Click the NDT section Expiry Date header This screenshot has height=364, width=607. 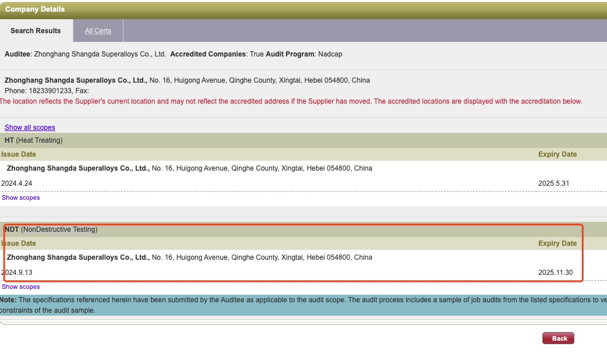pos(557,243)
